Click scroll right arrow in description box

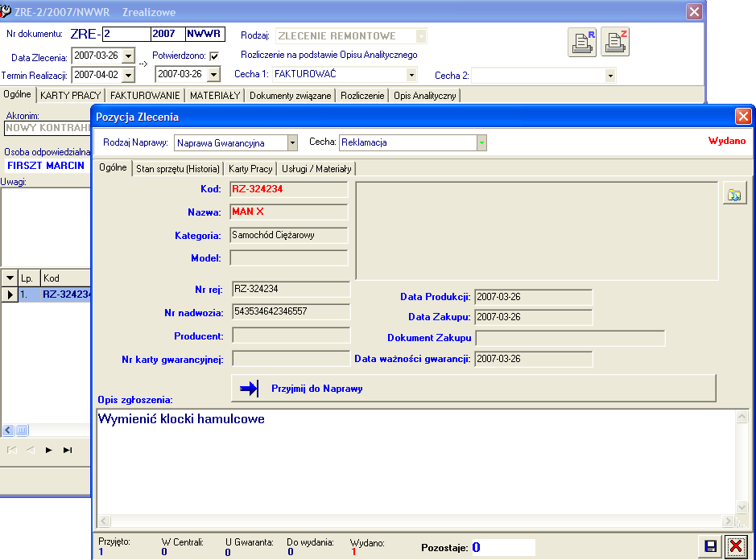click(728, 521)
